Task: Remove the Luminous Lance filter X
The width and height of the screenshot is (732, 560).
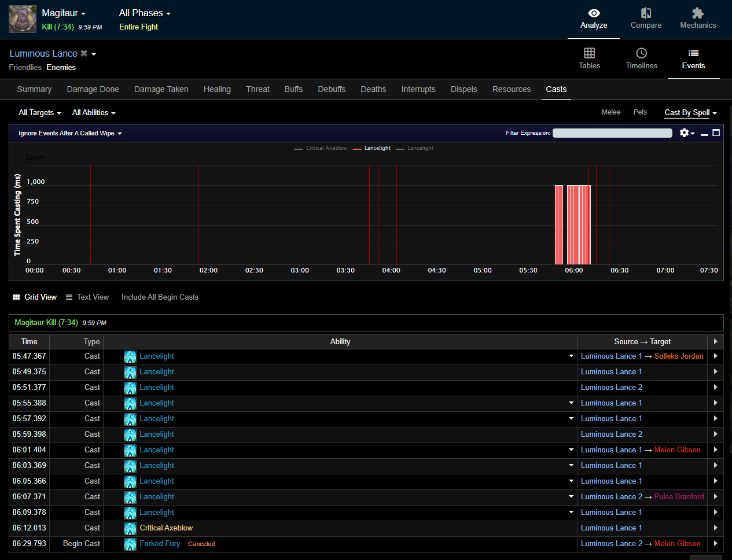Action: tap(84, 53)
